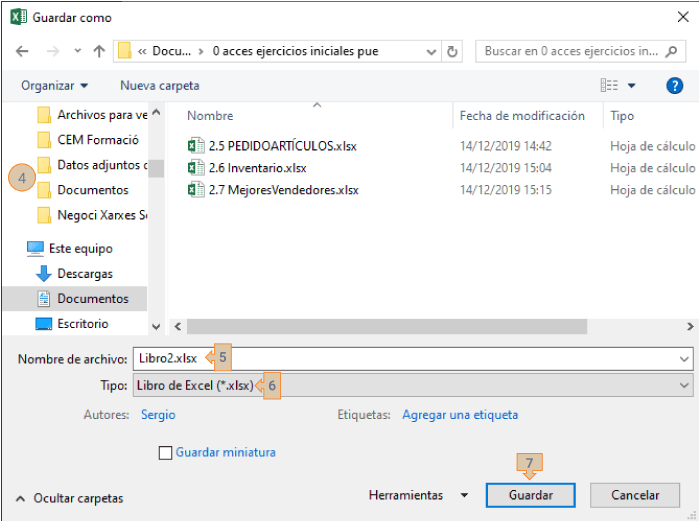Click date 14/12/2019 14:42 cell
The width and height of the screenshot is (699, 521).
(506, 146)
